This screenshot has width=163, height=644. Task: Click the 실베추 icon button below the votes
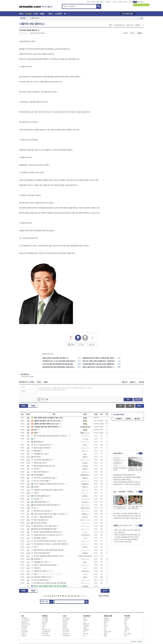[x=71, y=345]
